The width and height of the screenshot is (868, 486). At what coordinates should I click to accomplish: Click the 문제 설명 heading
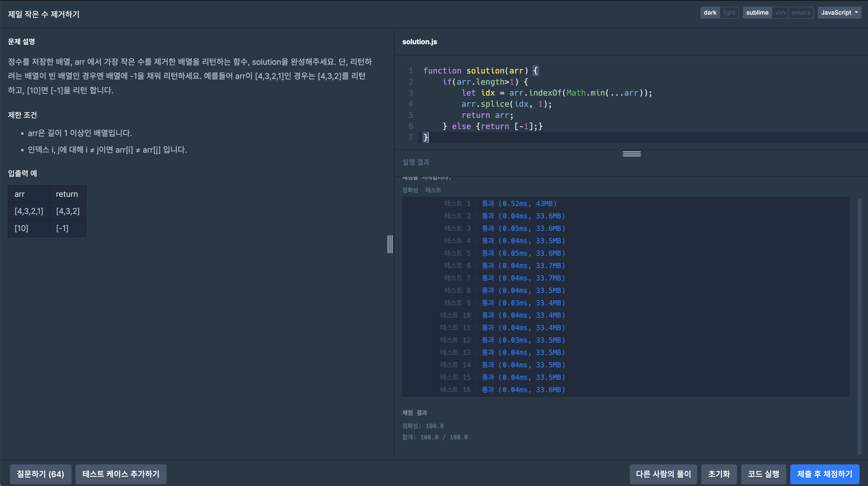(22, 41)
